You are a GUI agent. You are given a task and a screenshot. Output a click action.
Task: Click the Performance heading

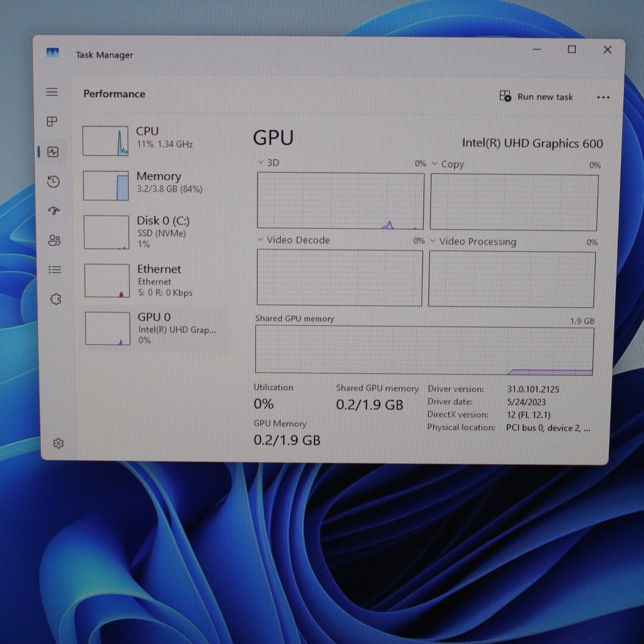(x=114, y=94)
